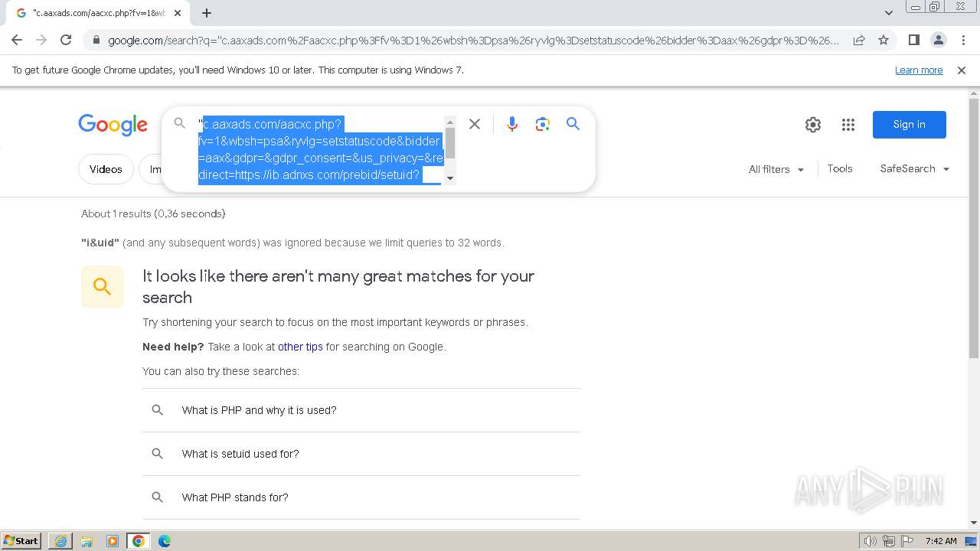This screenshot has height=551, width=980.
Task: Submit search with magnifier button
Action: [573, 124]
